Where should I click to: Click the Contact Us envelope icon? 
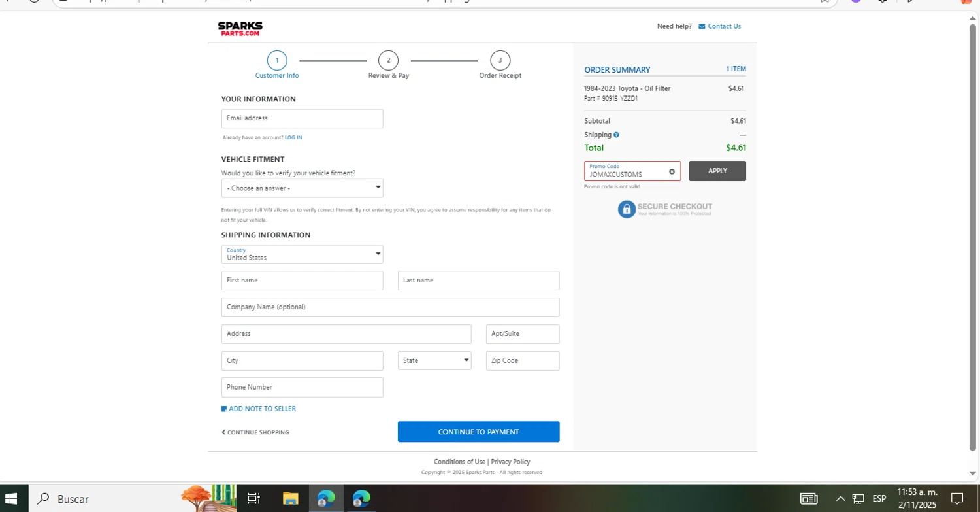pyautogui.click(x=702, y=27)
